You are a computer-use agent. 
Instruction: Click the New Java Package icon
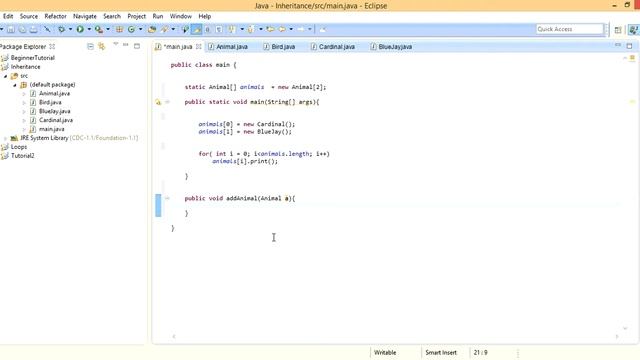coord(119,29)
